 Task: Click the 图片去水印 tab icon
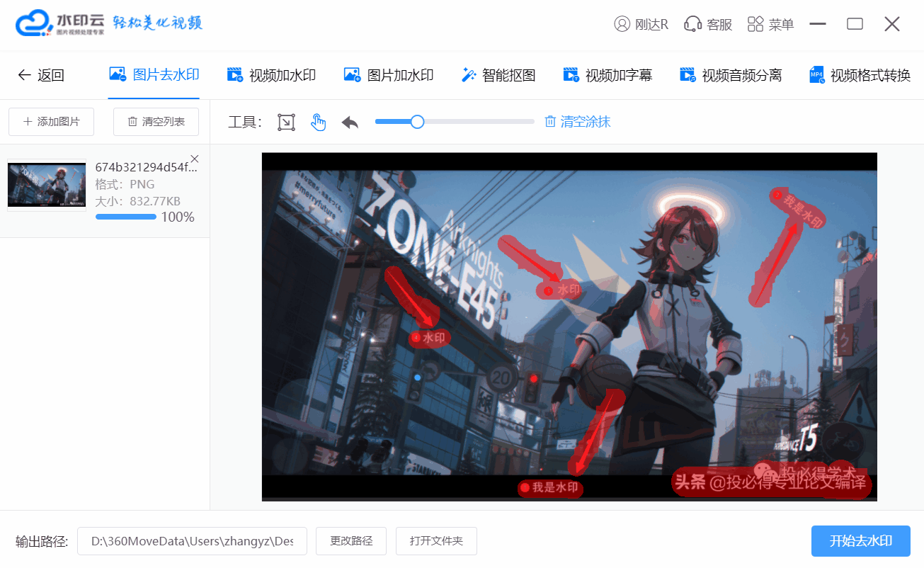118,74
